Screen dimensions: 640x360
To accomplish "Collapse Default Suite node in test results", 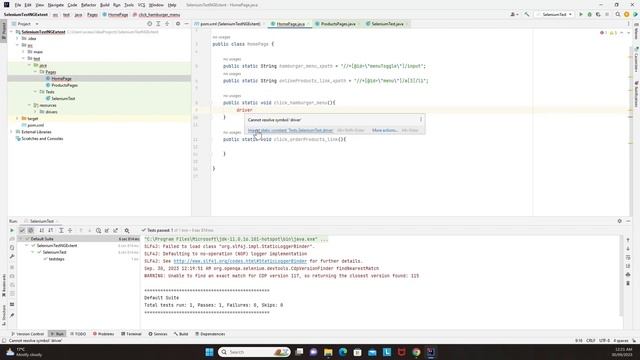I will 22,239.
